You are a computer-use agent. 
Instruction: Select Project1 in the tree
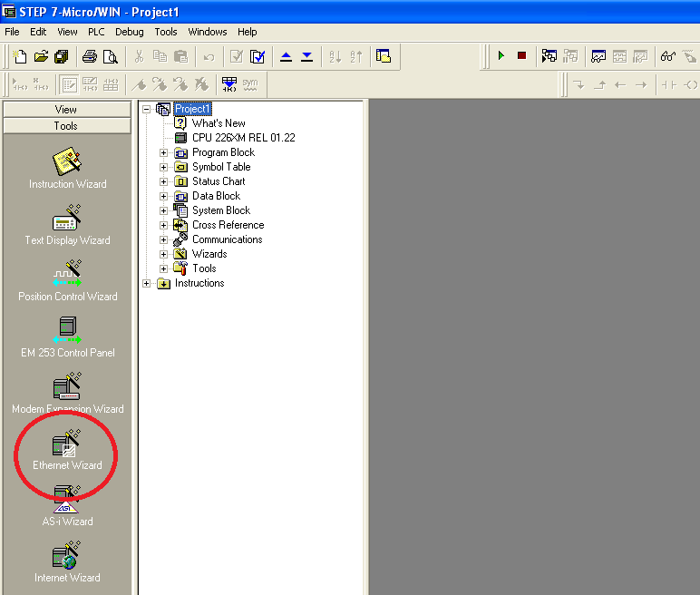192,109
